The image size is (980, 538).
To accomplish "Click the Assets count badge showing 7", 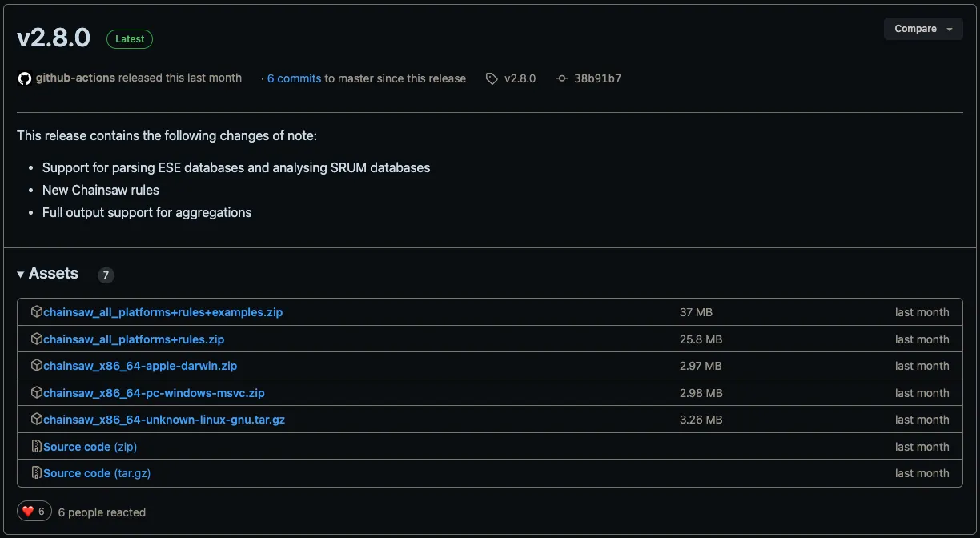I will (106, 275).
